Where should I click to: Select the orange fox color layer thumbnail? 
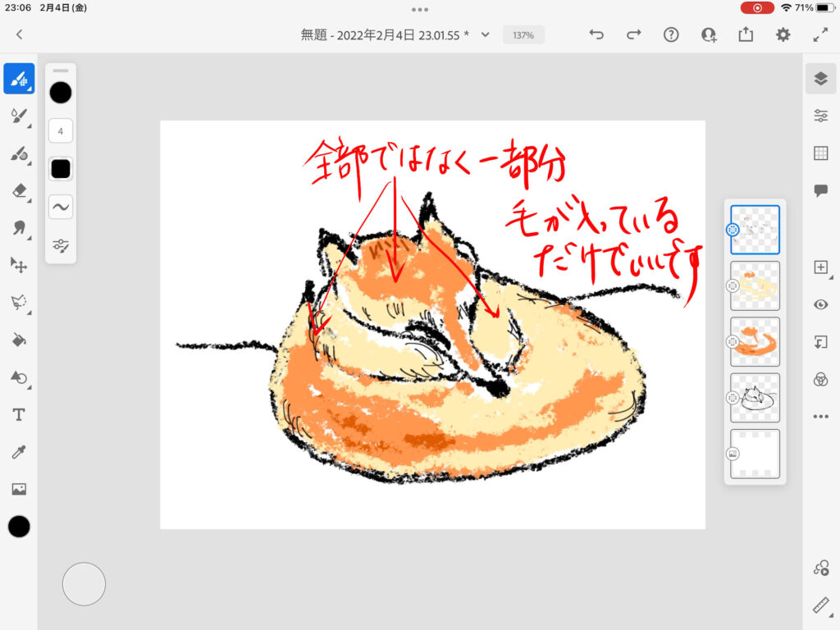(x=755, y=341)
